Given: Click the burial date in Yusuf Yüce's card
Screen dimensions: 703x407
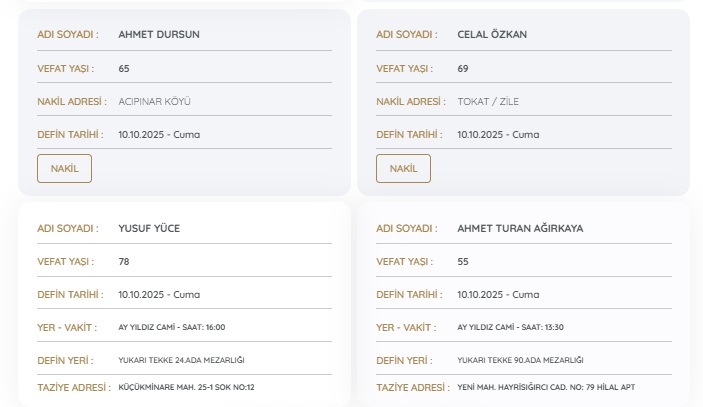Looking at the screenshot, I should coord(159,294).
